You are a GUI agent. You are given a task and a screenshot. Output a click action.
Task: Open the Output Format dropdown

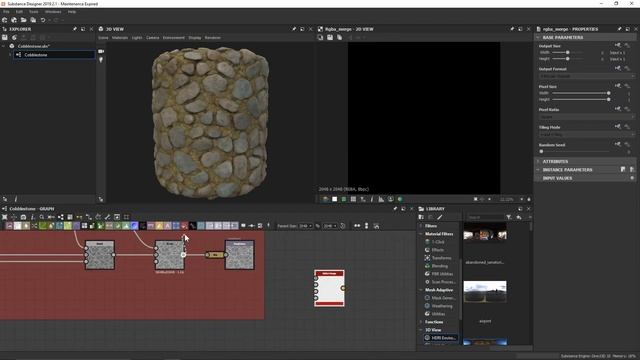pyautogui.click(x=587, y=76)
